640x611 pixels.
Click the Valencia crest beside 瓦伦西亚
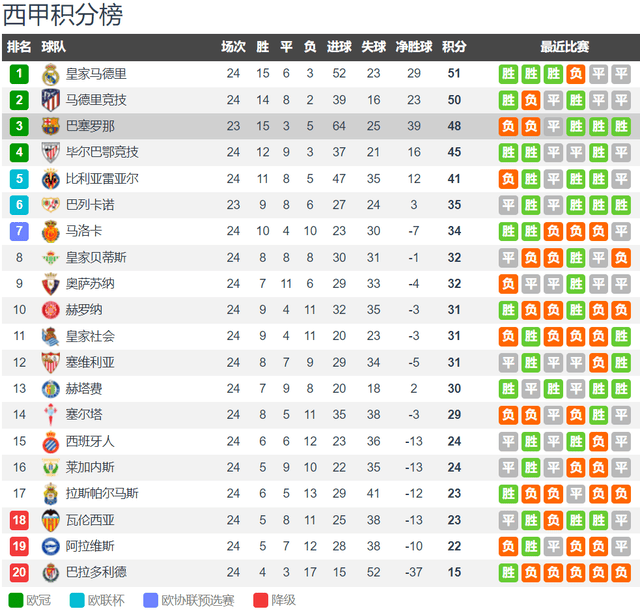tap(50, 519)
